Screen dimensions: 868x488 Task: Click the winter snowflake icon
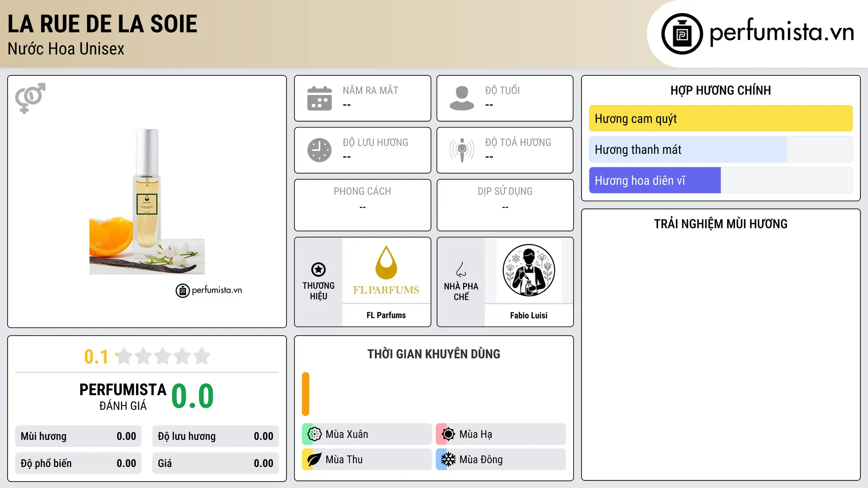click(448, 460)
